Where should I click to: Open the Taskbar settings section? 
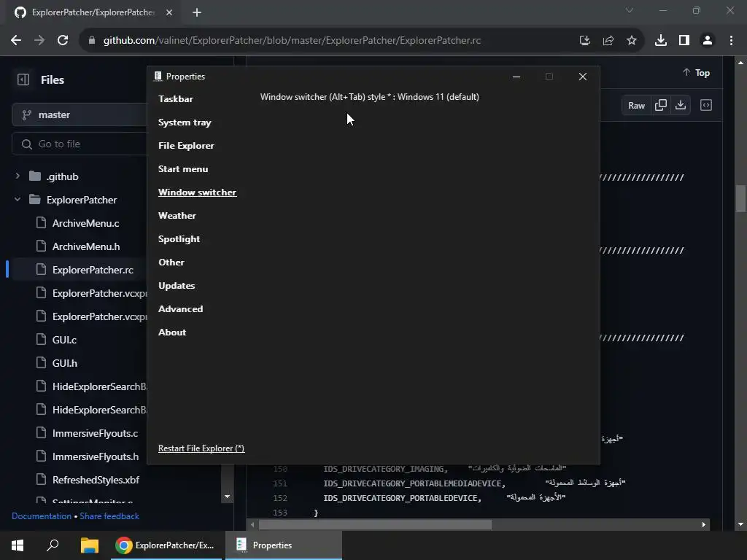(175, 99)
